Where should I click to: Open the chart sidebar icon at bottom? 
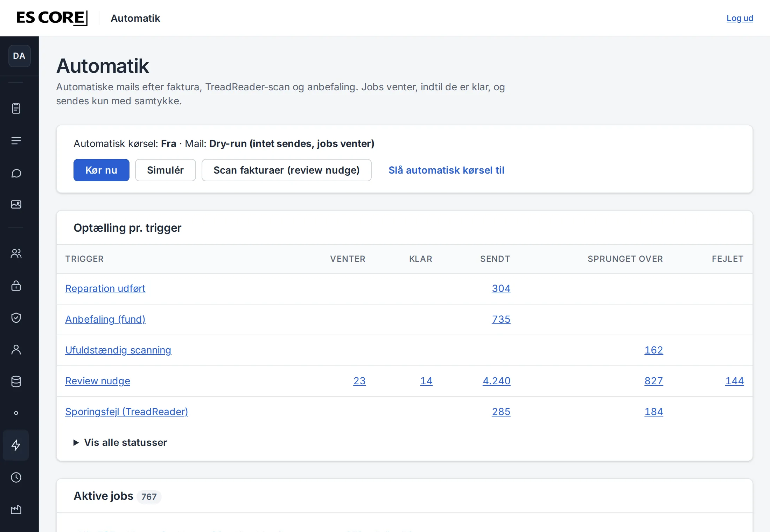click(x=16, y=510)
